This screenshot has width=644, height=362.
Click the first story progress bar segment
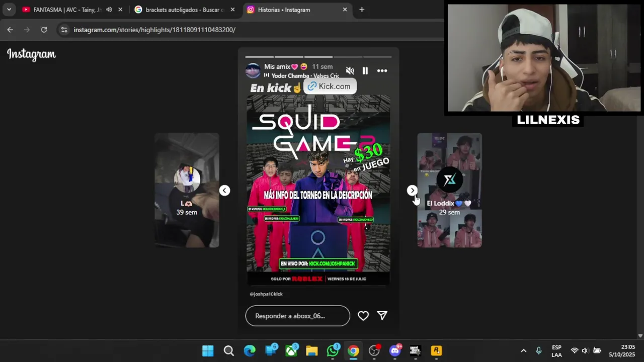point(260,57)
